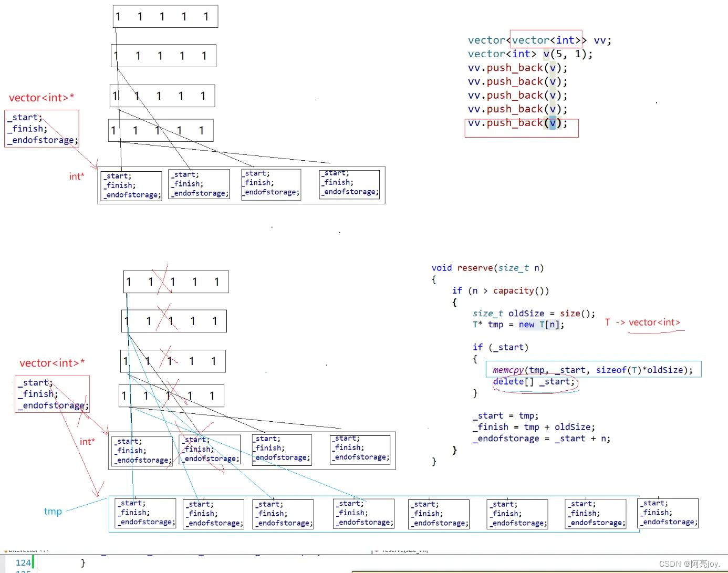Click line number 124 in the editor gutter

[23, 562]
